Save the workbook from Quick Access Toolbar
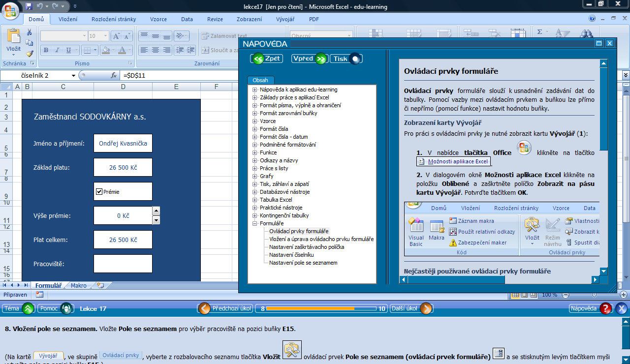Image resolution: width=630 pixels, height=364 pixels. [x=29, y=6]
